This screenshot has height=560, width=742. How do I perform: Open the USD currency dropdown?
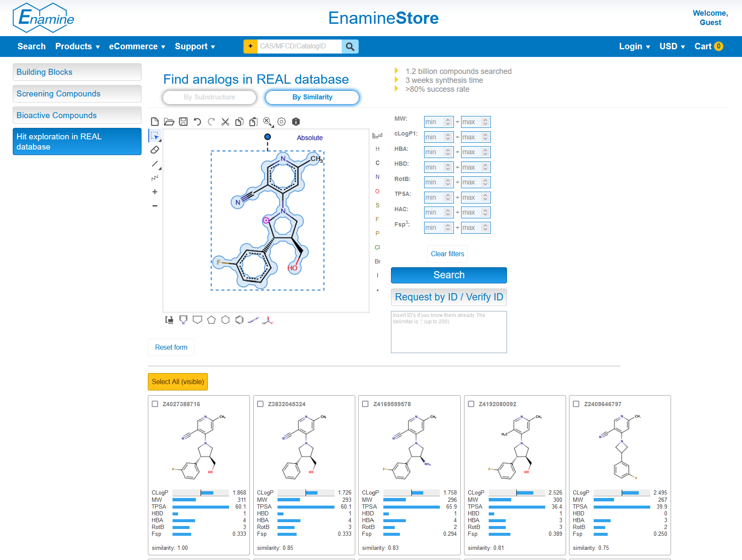point(672,46)
